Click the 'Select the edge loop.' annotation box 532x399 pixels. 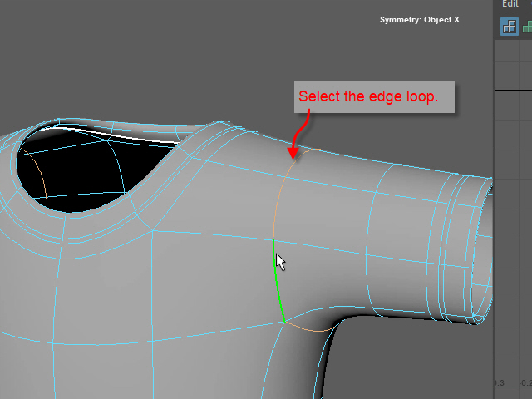(367, 96)
